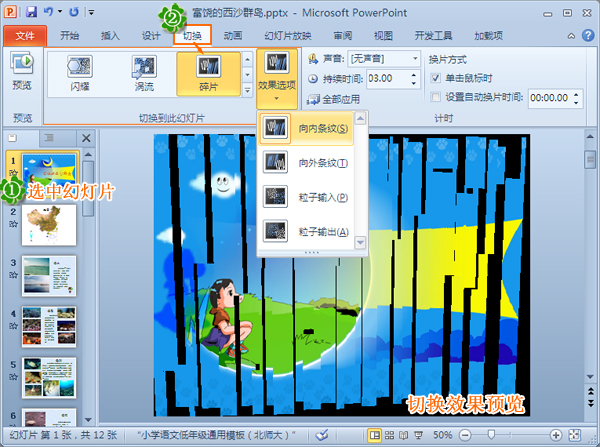Switch to Reading view icon
Viewport: 600px width, 447px height.
(x=404, y=435)
